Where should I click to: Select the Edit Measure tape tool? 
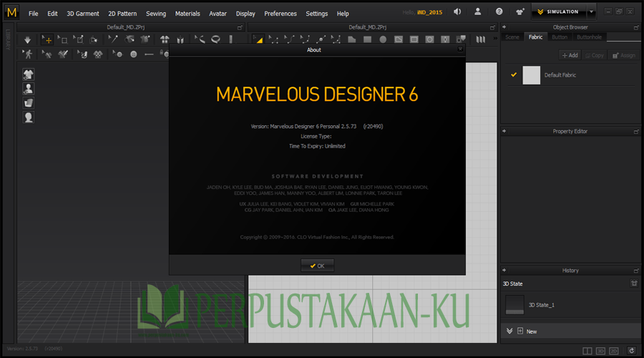pos(200,39)
